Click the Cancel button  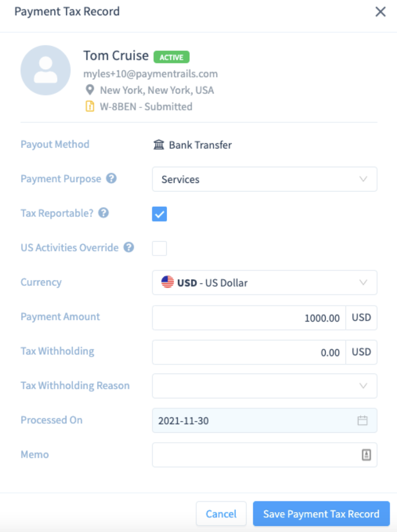[221, 514]
